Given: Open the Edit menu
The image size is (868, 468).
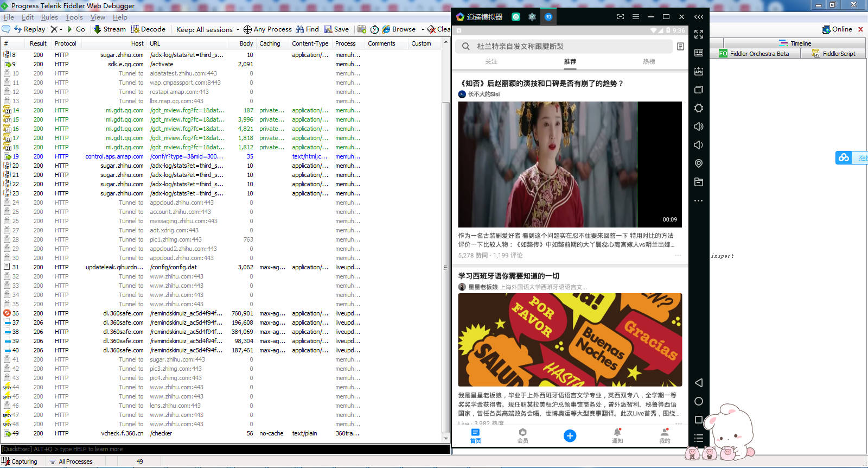Looking at the screenshot, I should point(28,17).
